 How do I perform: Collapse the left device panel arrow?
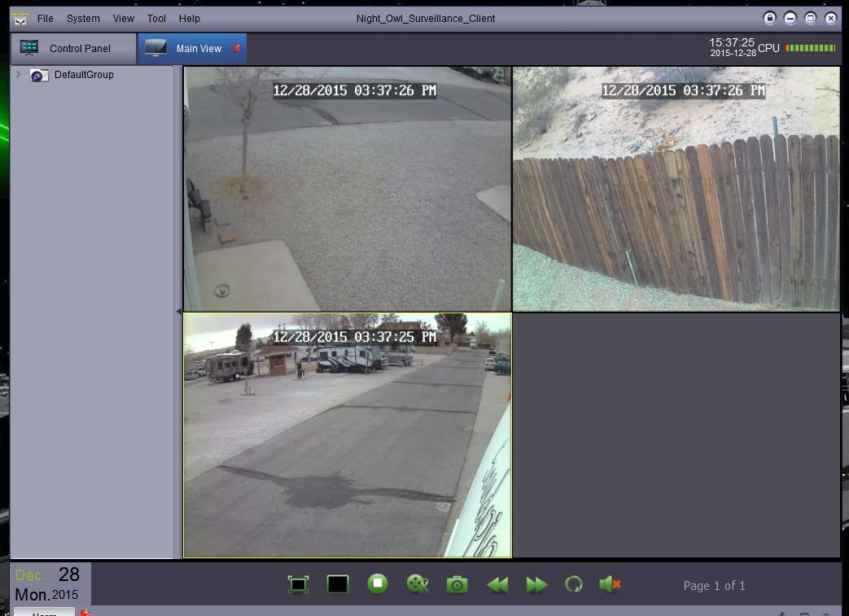(179, 312)
